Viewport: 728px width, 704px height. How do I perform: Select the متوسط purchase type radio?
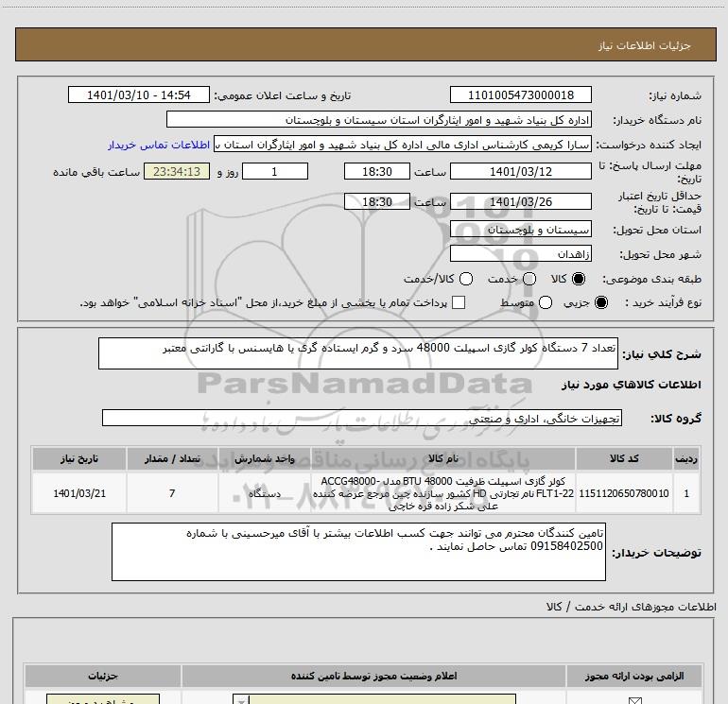pos(546,302)
